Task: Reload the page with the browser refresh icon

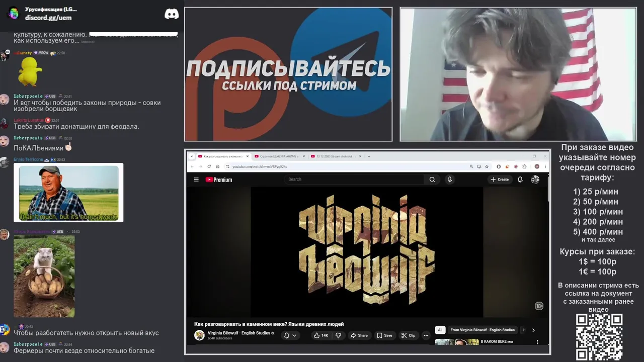Action: click(x=209, y=166)
